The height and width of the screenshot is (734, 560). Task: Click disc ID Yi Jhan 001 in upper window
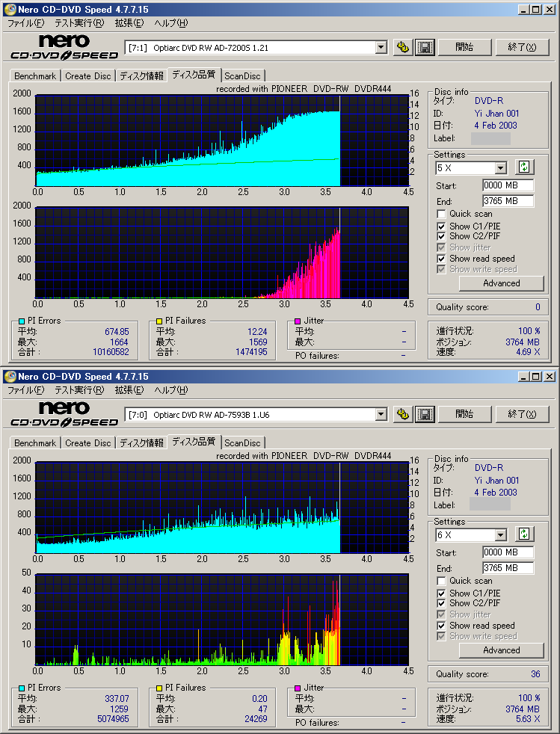point(496,114)
